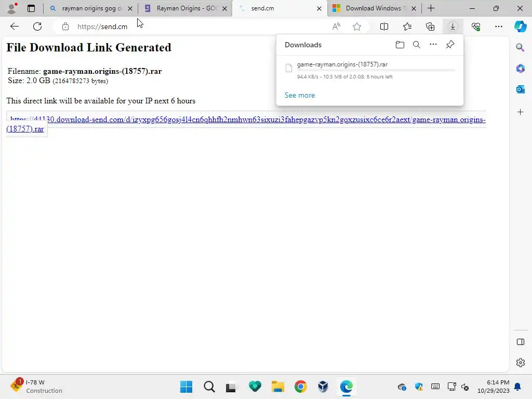Activate Read aloud icon
The height and width of the screenshot is (399, 532).
[336, 26]
